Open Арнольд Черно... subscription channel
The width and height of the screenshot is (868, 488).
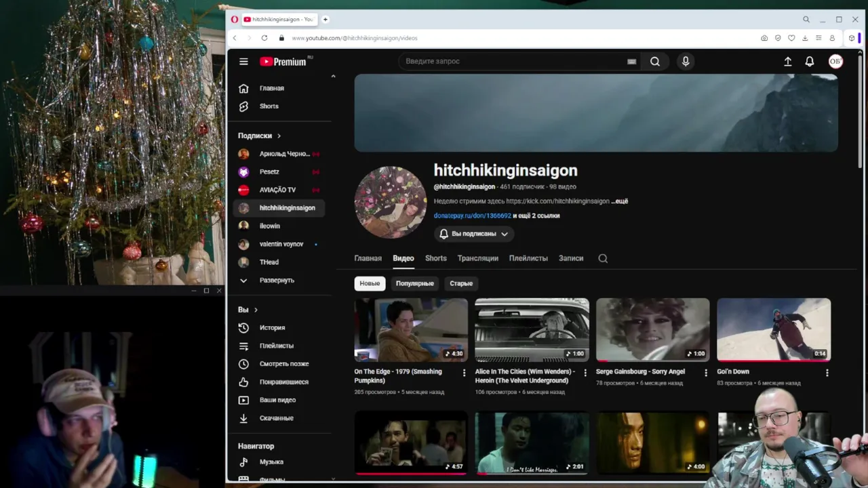(x=279, y=154)
